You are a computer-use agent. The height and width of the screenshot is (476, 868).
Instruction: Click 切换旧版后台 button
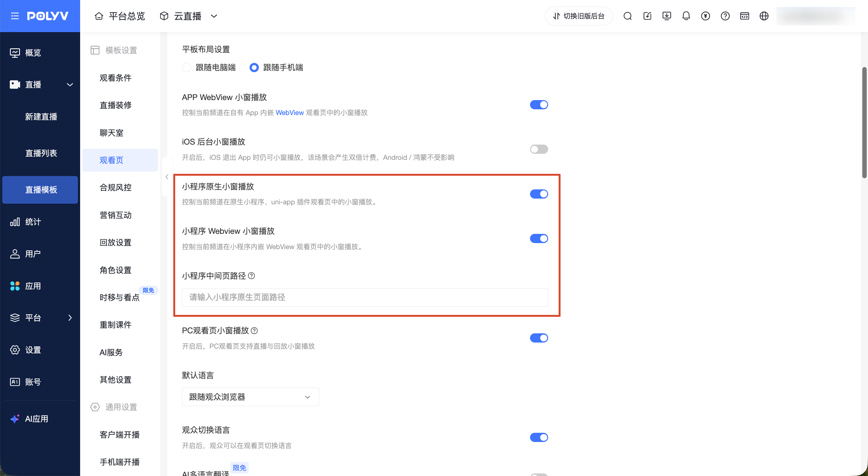pyautogui.click(x=579, y=16)
